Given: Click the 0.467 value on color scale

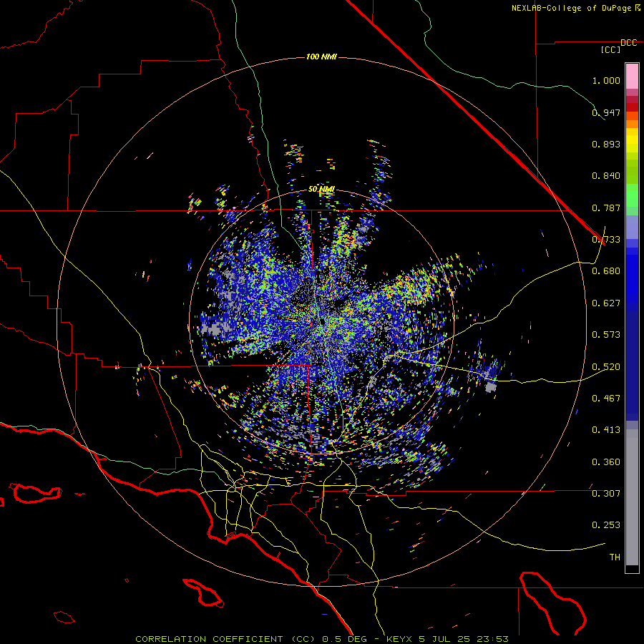Looking at the screenshot, I should click(x=606, y=399).
